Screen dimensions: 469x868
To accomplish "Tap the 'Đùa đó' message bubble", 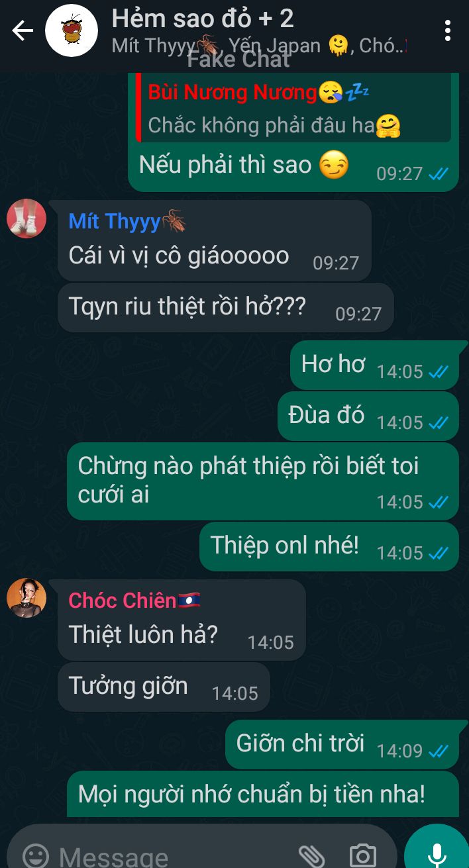I will [368, 416].
